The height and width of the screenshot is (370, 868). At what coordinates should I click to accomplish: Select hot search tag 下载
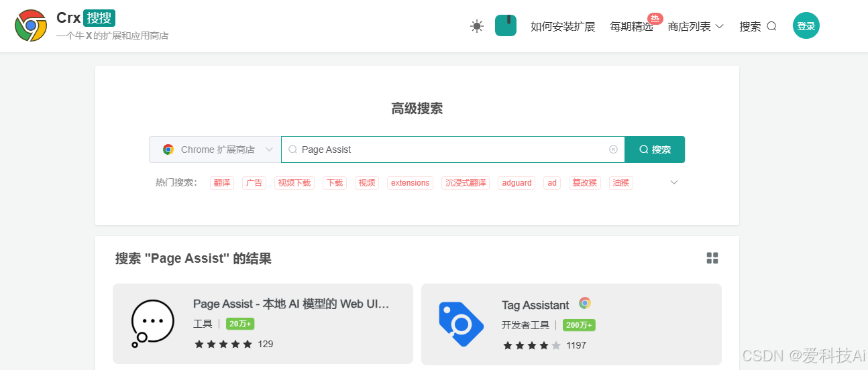[x=335, y=183]
